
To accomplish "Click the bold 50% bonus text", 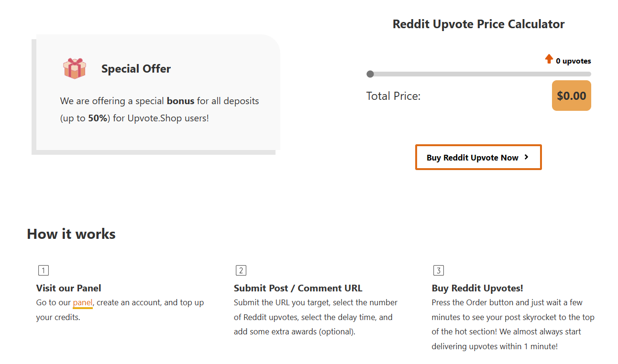I will click(97, 118).
